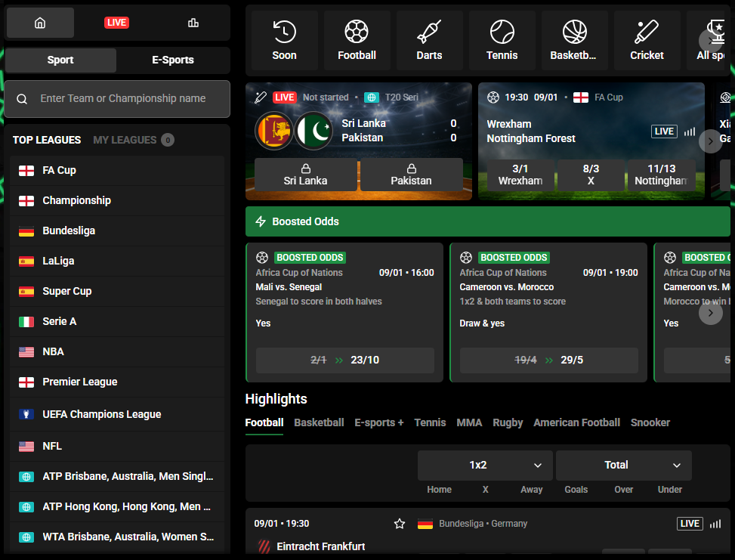This screenshot has width=735, height=560.
Task: Switch to the E-Sports tab
Action: pos(174,60)
